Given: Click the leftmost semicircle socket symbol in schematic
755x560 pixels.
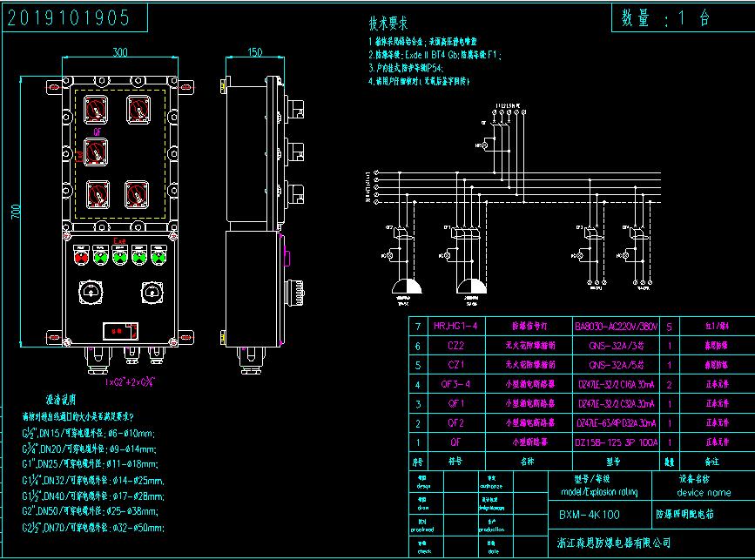Looking at the screenshot, I should tap(405, 288).
